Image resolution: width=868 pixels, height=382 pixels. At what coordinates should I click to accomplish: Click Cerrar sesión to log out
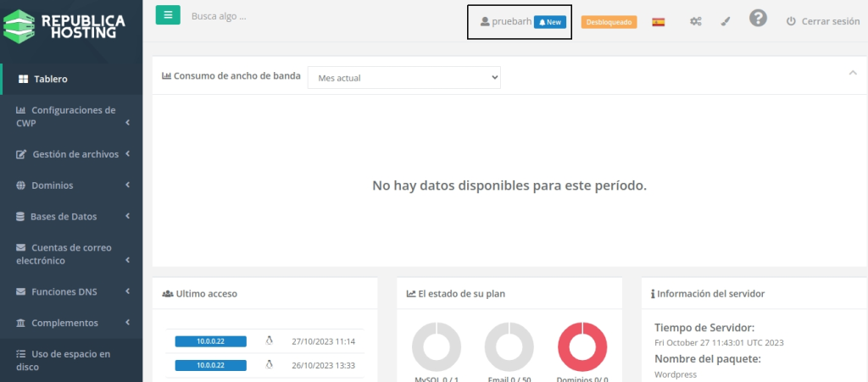click(823, 22)
